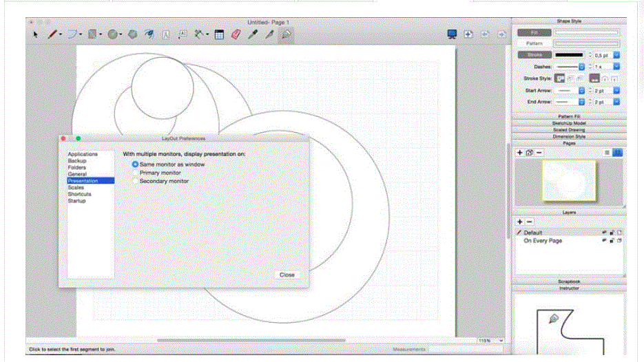The height and width of the screenshot is (362, 644).
Task: Open Dimension tool options arrow
Action: tap(207, 34)
